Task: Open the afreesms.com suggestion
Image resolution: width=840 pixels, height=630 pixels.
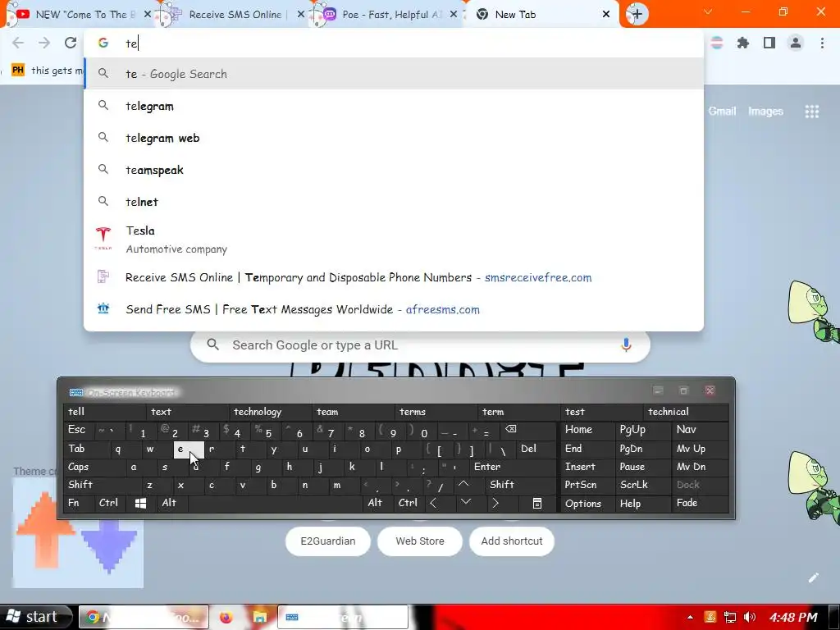Action: (394, 309)
